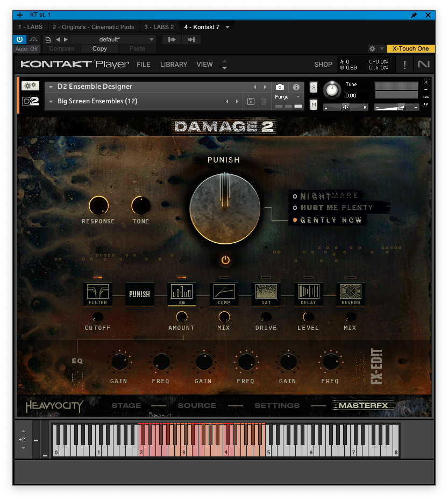Open the FILE menu
448x500 pixels.
coord(144,65)
